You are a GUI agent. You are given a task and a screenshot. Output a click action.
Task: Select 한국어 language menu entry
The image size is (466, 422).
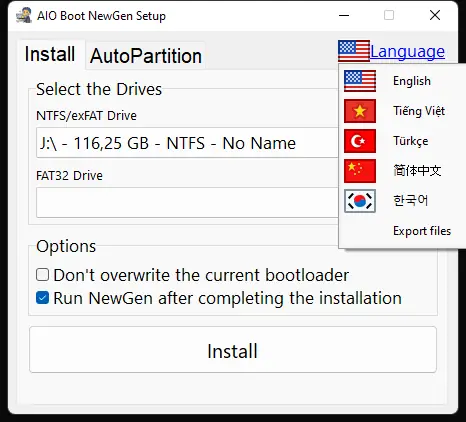coord(410,201)
